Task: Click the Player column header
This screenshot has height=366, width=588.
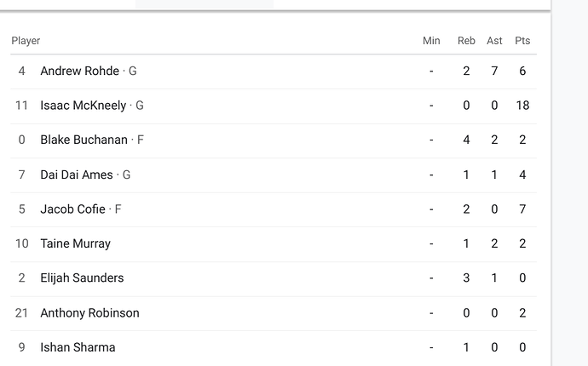Action: coord(26,41)
